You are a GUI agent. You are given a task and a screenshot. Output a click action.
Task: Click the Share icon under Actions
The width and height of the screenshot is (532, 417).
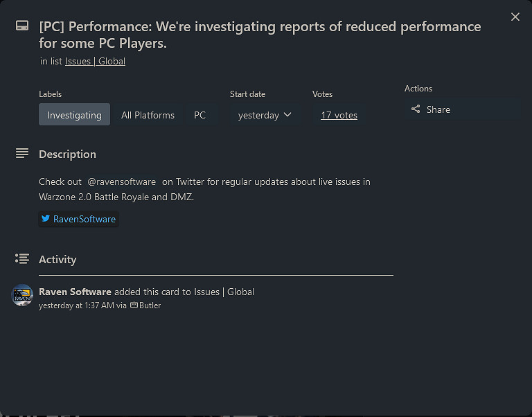(416, 109)
